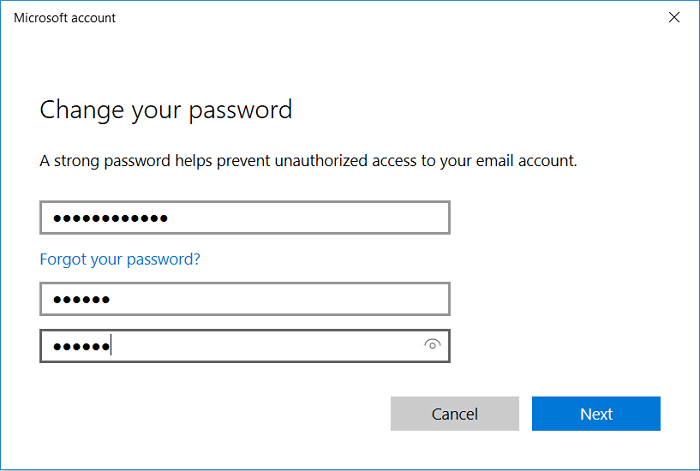This screenshot has height=471, width=700.
Task: Click Next to continue
Action: [x=596, y=414]
